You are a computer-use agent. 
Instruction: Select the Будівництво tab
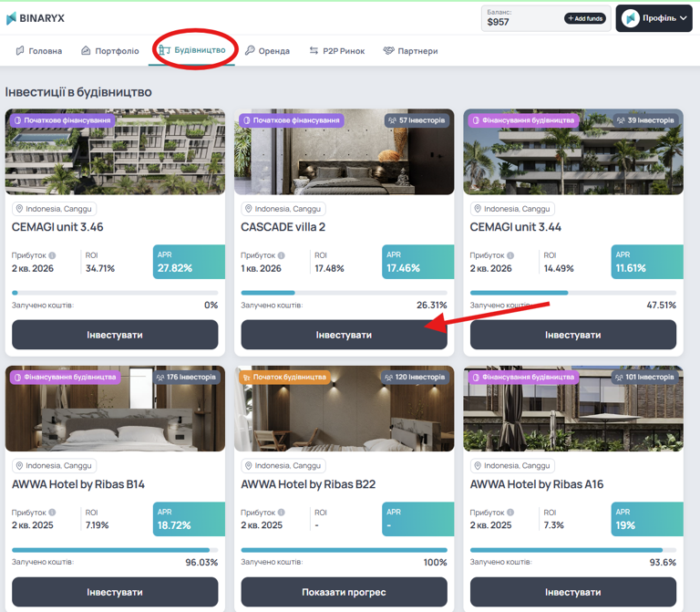(x=192, y=50)
